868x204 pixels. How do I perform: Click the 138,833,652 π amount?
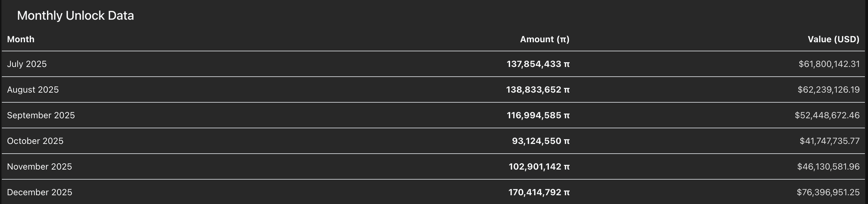pos(538,89)
